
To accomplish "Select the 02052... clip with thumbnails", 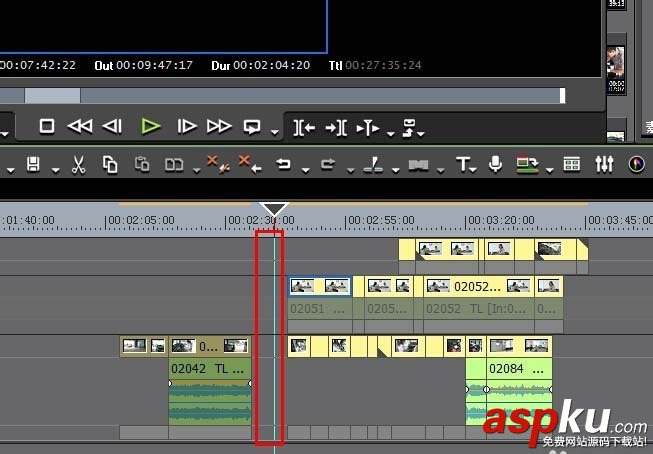I will point(479,287).
